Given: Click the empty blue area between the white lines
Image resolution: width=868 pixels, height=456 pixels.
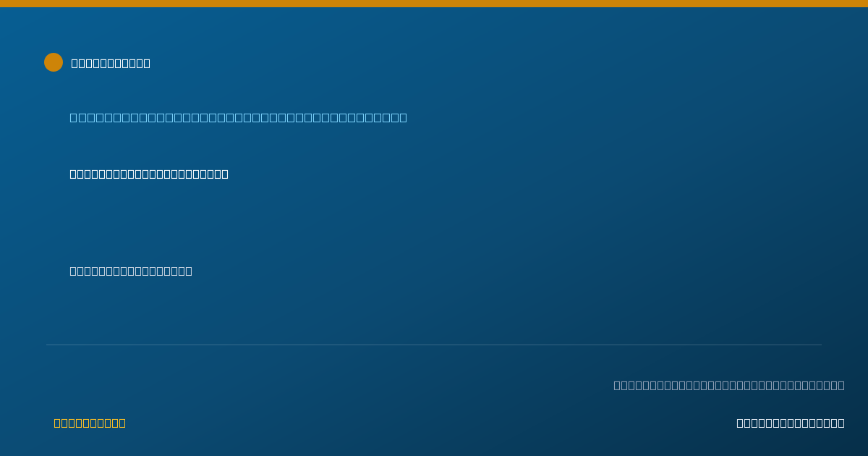Looking at the screenshot, I should tap(434, 222).
